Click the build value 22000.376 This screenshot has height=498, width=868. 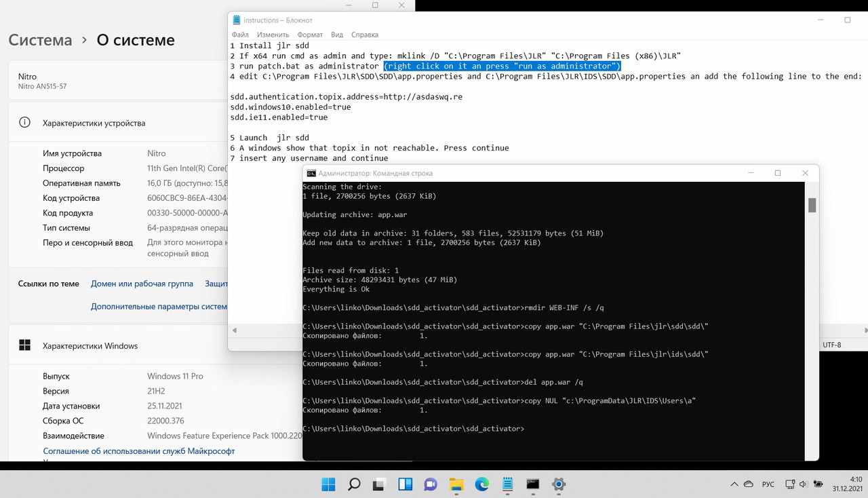[x=165, y=421]
